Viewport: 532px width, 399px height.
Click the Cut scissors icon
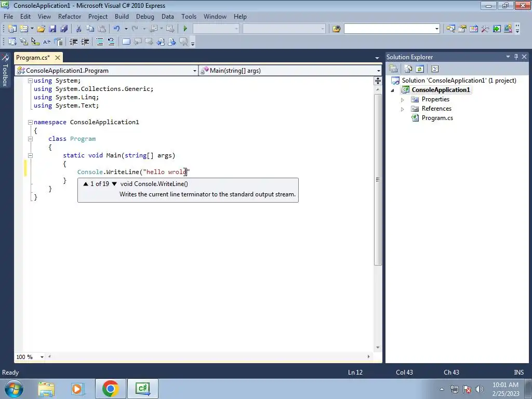point(78,29)
